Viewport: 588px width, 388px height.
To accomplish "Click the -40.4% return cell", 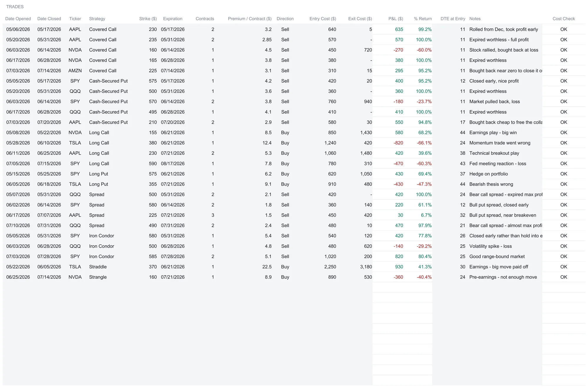I will (x=424, y=277).
